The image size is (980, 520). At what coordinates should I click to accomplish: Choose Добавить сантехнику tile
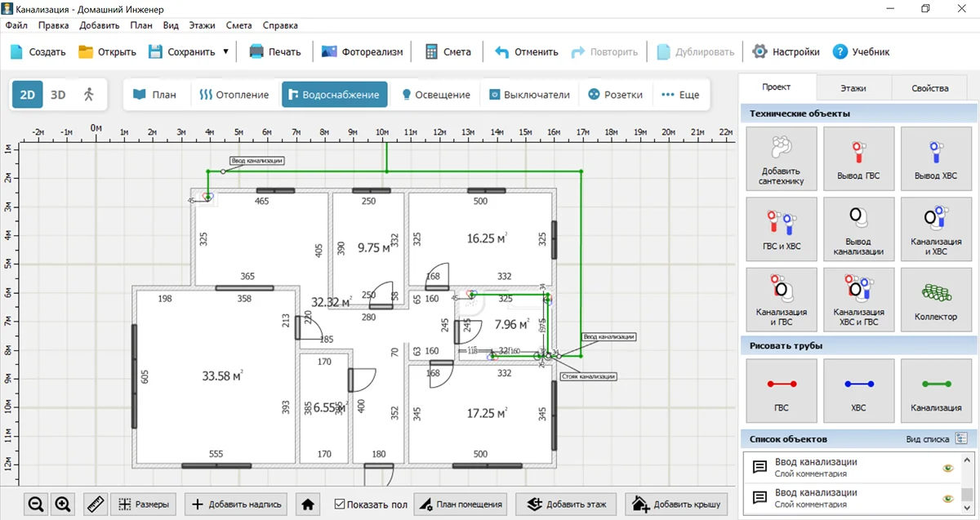coord(782,158)
